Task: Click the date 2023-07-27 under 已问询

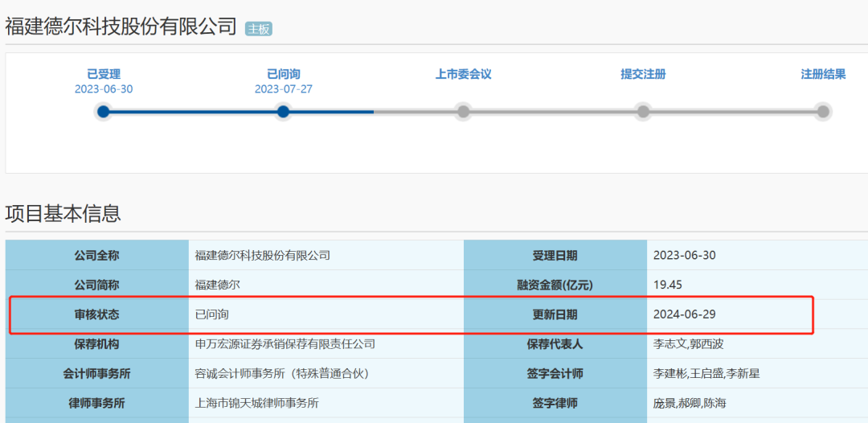Action: (x=284, y=89)
